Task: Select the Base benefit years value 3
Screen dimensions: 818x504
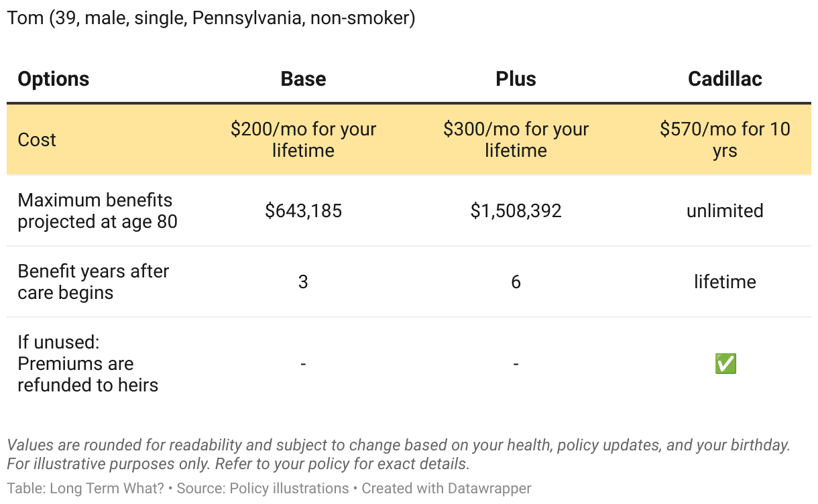Action: tap(303, 282)
